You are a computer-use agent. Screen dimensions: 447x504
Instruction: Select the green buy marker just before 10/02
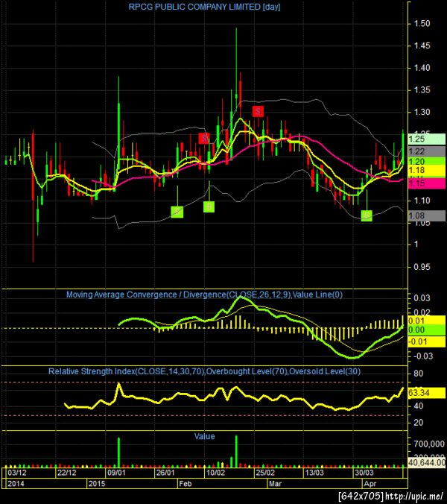pos(209,207)
